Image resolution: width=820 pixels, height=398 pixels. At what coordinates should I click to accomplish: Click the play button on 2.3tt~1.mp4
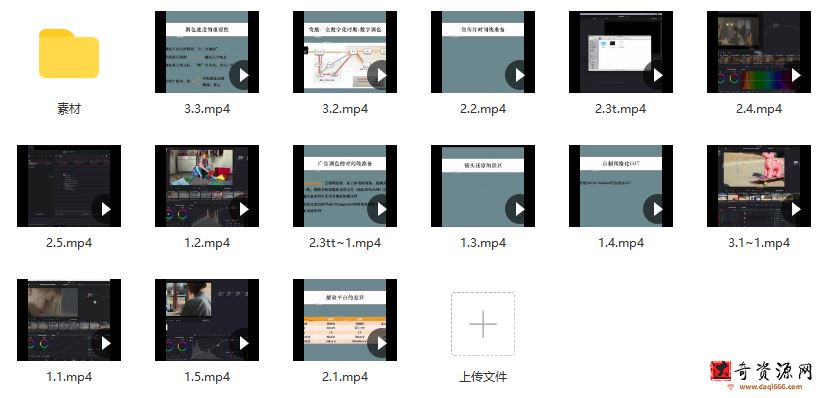coord(380,209)
